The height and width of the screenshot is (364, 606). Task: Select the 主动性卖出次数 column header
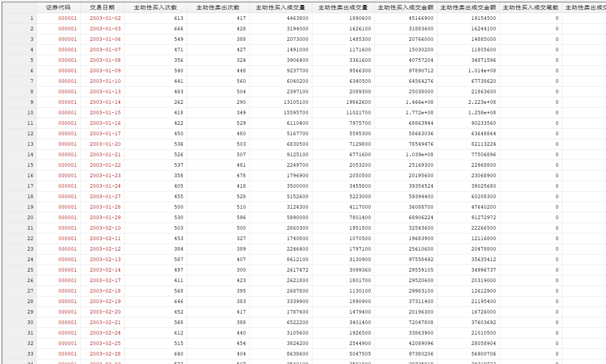[218, 7]
